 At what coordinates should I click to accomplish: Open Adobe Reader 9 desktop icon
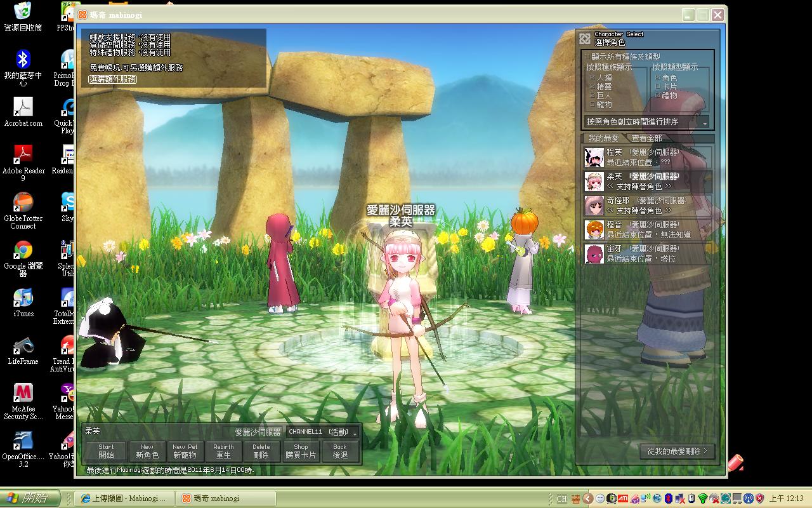23,155
